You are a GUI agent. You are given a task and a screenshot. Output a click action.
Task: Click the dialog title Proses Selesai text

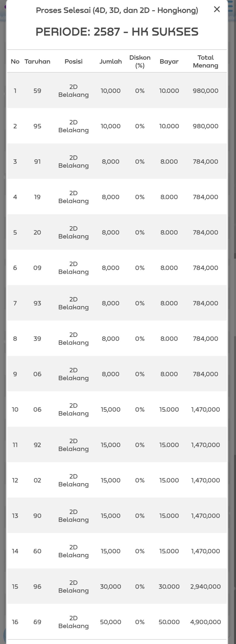[117, 10]
